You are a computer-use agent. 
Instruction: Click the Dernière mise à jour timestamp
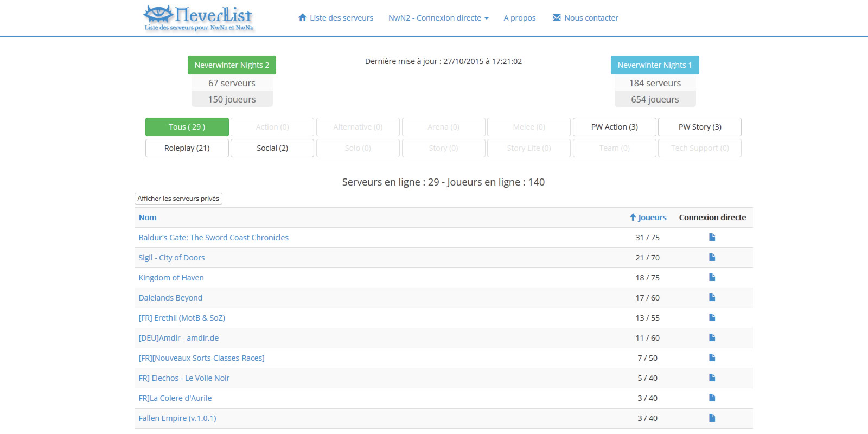point(443,61)
